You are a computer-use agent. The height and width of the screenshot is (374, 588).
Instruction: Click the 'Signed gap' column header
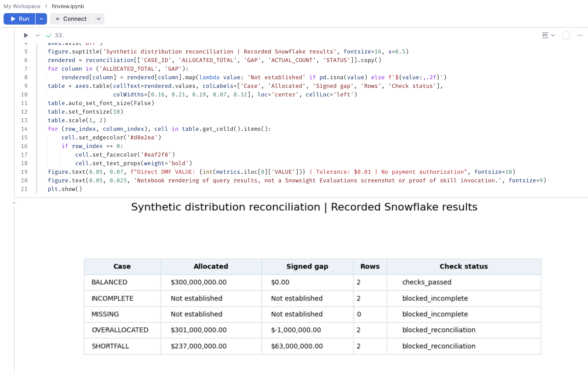tap(307, 266)
